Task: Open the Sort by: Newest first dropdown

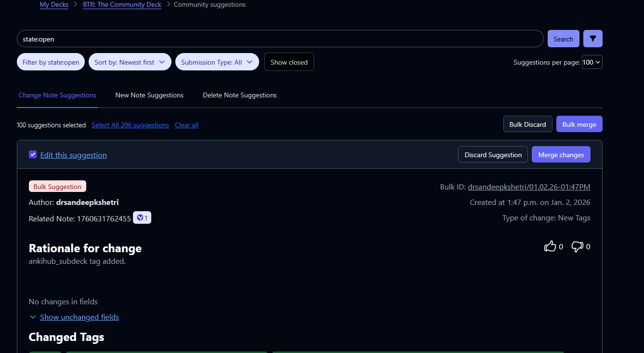Action: (x=130, y=62)
